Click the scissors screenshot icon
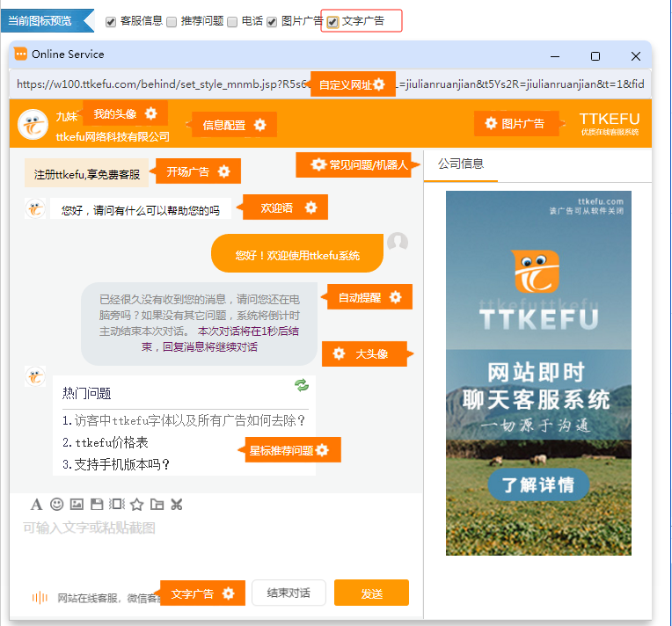 [x=177, y=505]
